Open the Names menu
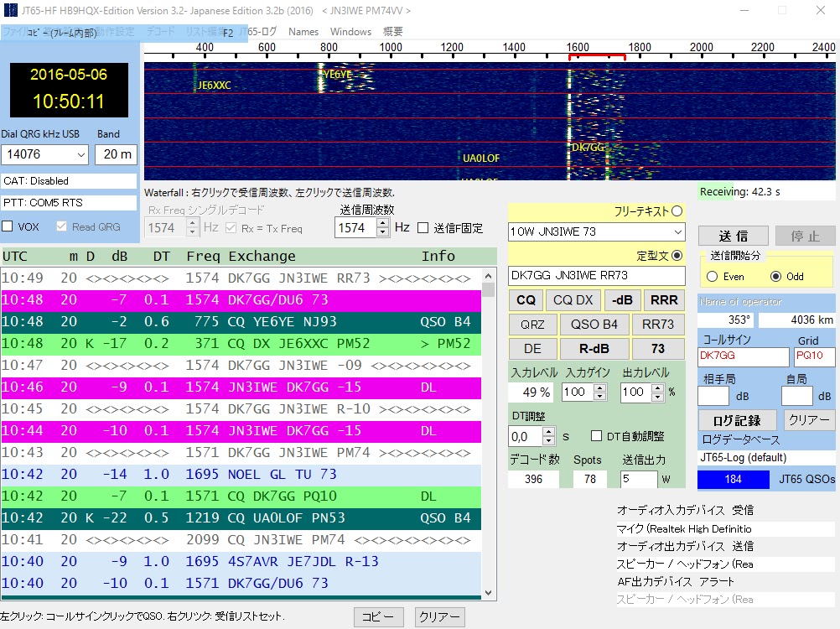840x629 pixels. tap(303, 32)
